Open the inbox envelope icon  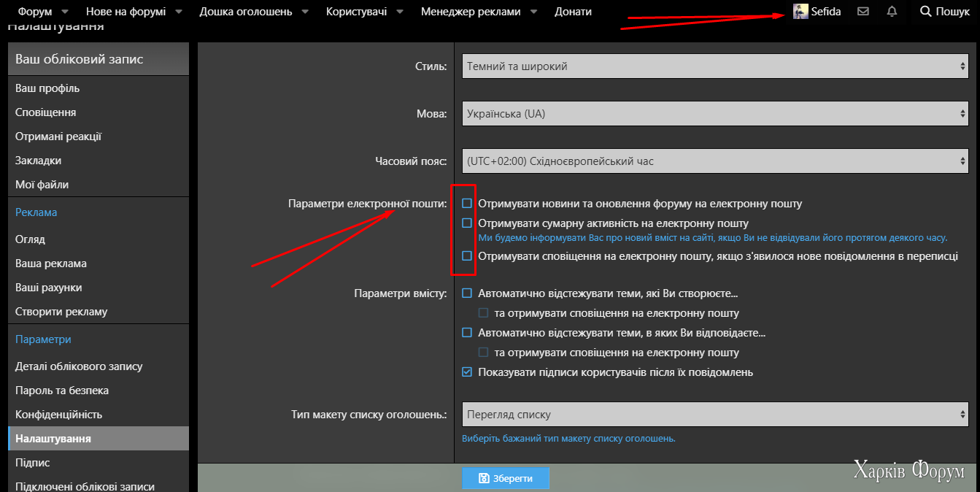click(863, 12)
